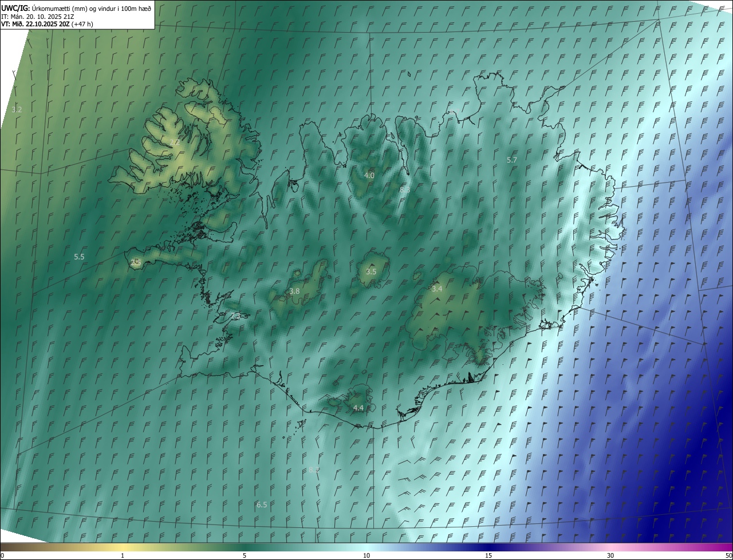Click the 0 tick on the colour scale
Image resolution: width=733 pixels, height=560 pixels.
(2, 555)
